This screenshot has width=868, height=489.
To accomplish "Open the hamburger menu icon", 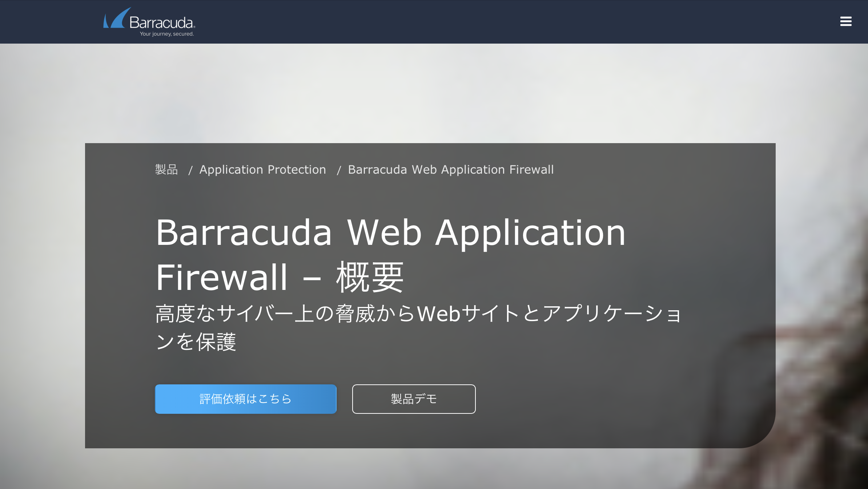I will (846, 21).
